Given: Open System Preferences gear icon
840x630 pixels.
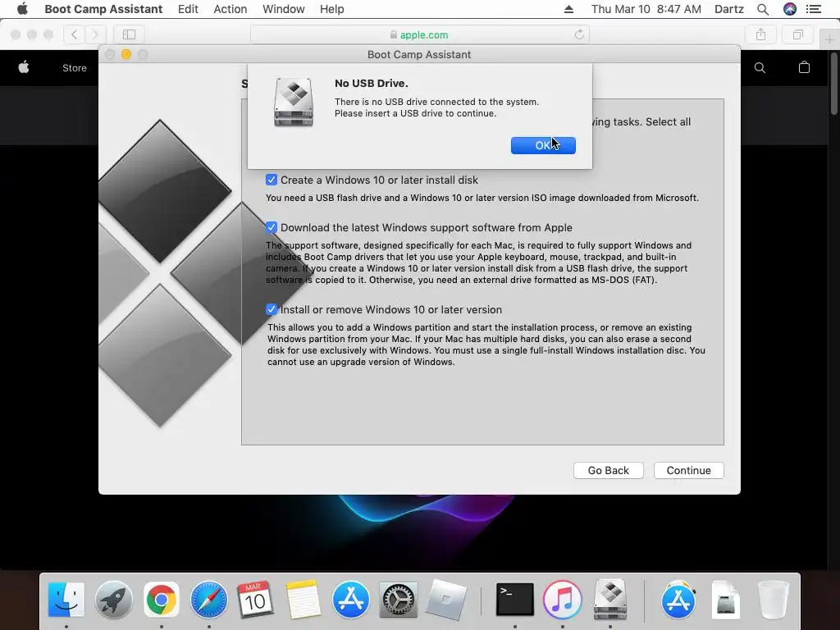Looking at the screenshot, I should [x=398, y=600].
